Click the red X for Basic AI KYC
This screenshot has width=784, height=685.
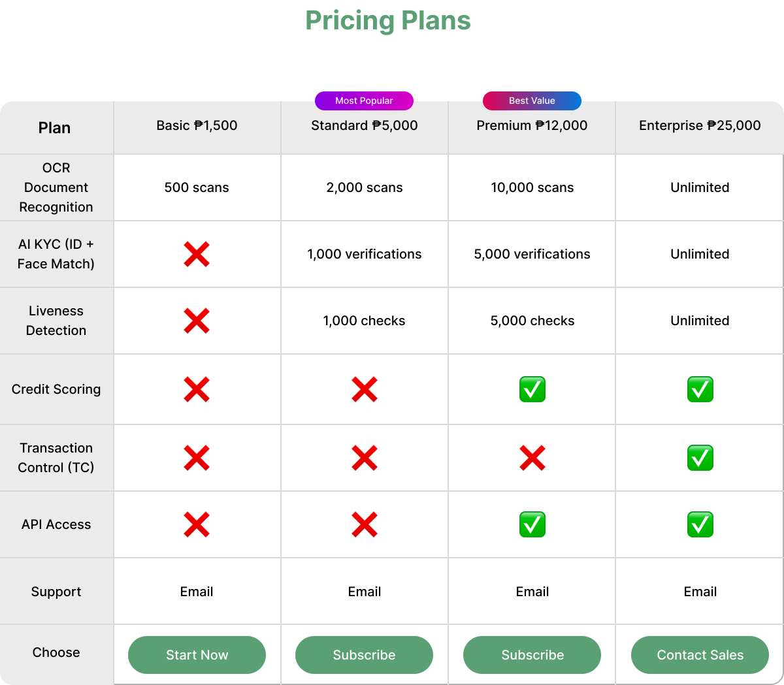(197, 254)
